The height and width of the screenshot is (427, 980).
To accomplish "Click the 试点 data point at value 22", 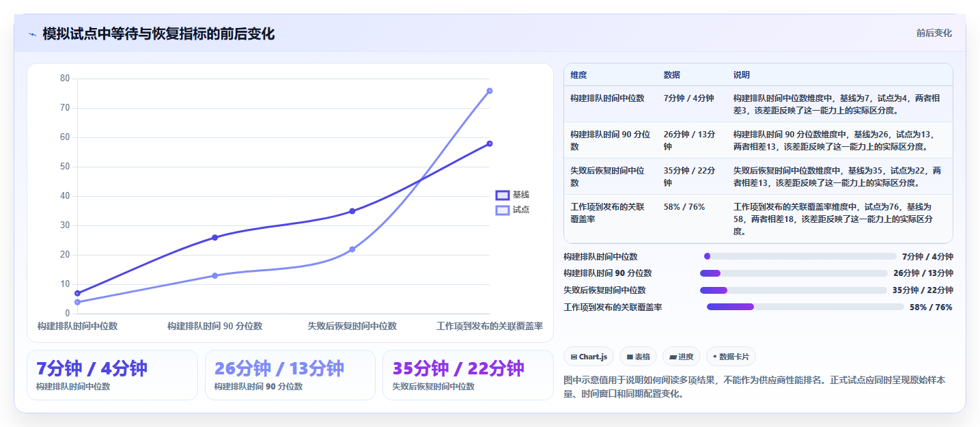I will coord(352,249).
